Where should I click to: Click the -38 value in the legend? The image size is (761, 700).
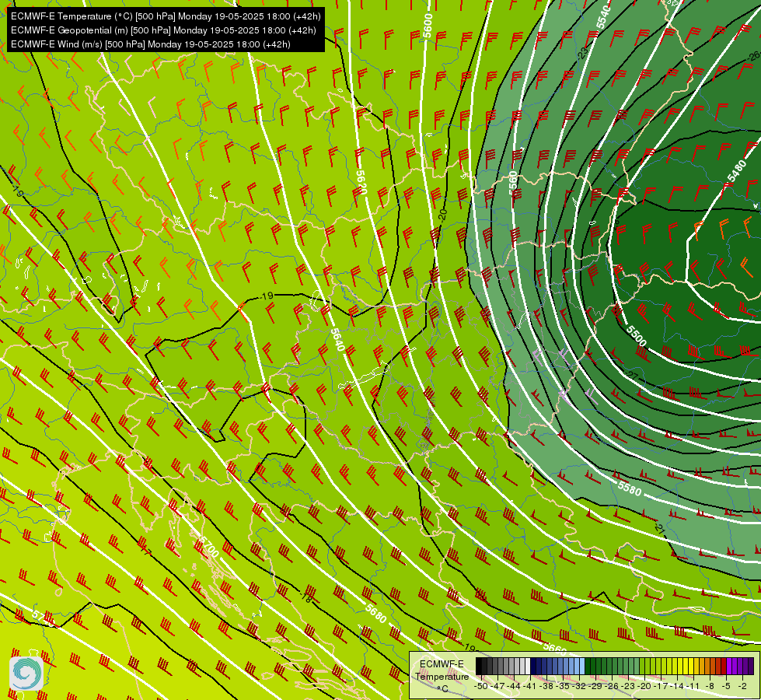(x=547, y=686)
